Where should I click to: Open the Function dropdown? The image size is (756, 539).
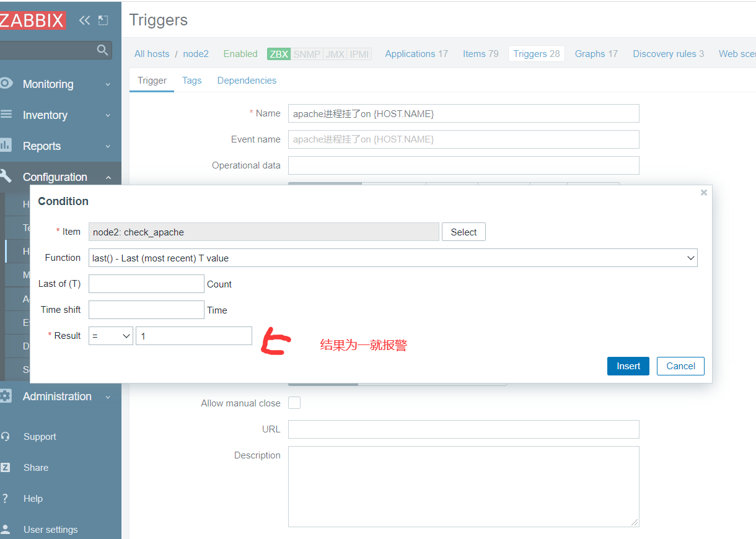point(393,258)
